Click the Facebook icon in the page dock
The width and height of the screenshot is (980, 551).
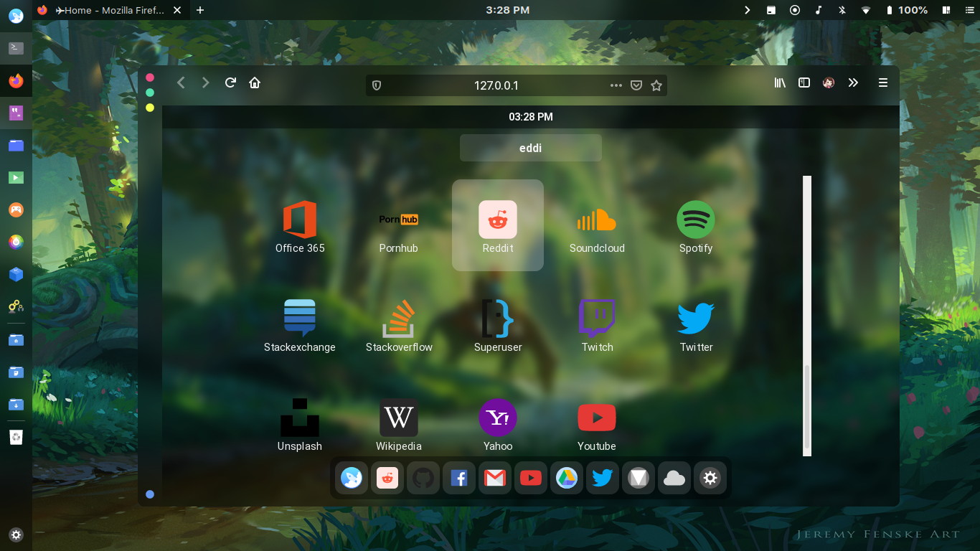click(459, 478)
